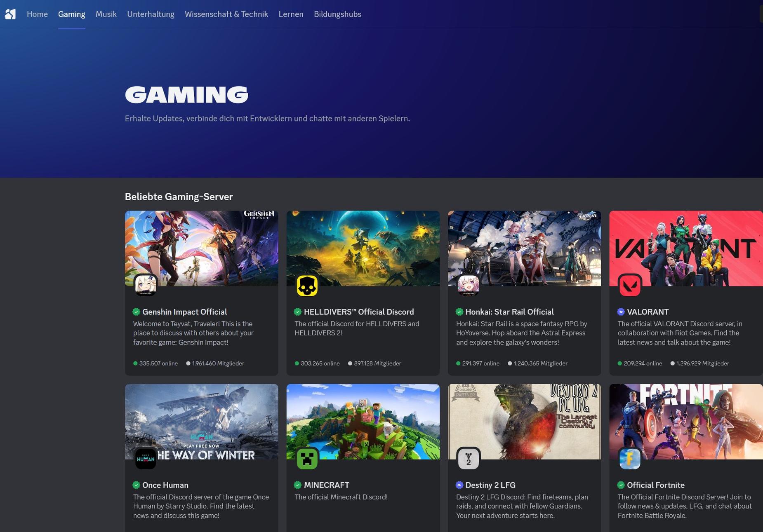Click HELLDIVERS 2 description text
Screen dimensions: 763x532
[x=357, y=328]
